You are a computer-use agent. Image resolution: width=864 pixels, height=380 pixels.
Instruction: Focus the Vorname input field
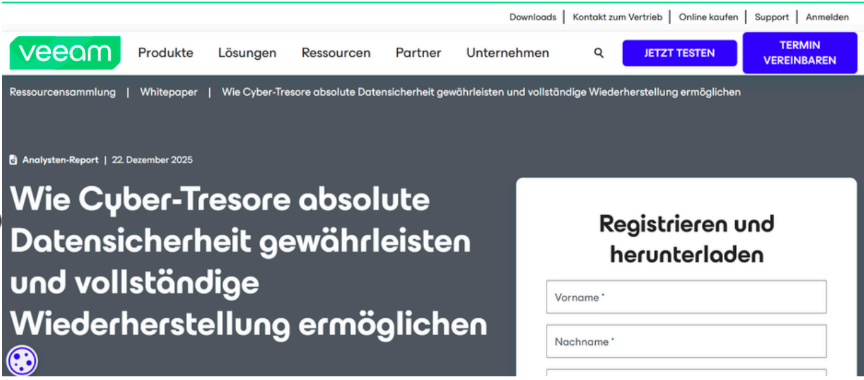click(x=686, y=297)
